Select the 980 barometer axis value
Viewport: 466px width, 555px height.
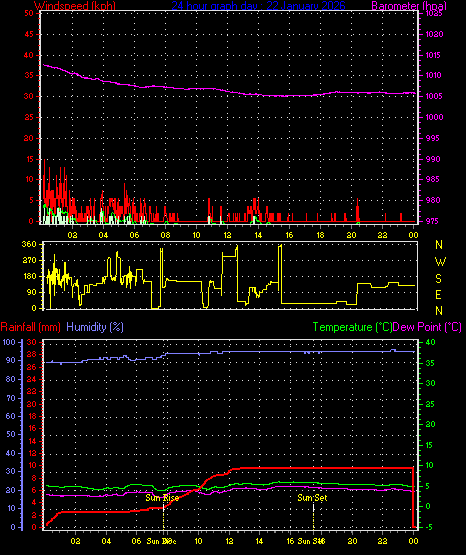(433, 200)
